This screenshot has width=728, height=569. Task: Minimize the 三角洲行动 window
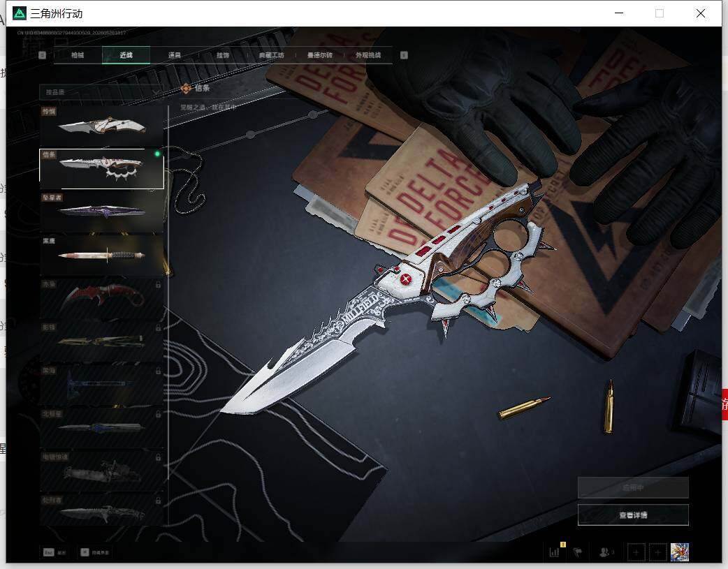coord(619,13)
